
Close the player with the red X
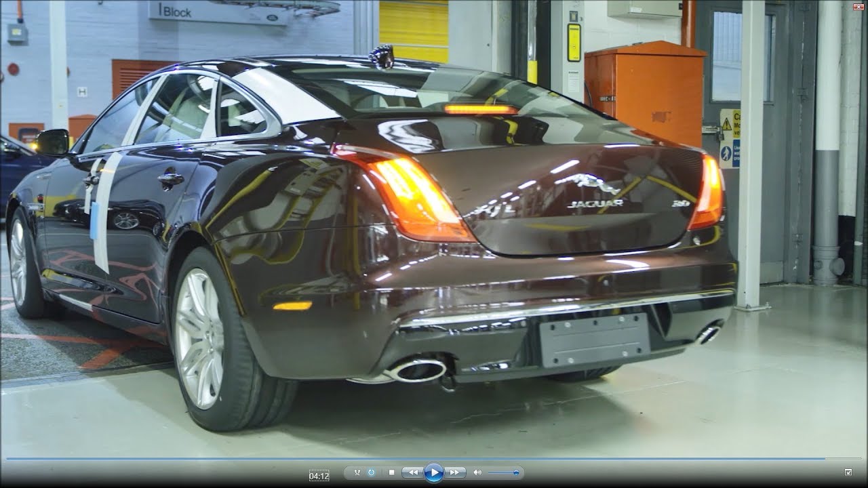(858, 6)
